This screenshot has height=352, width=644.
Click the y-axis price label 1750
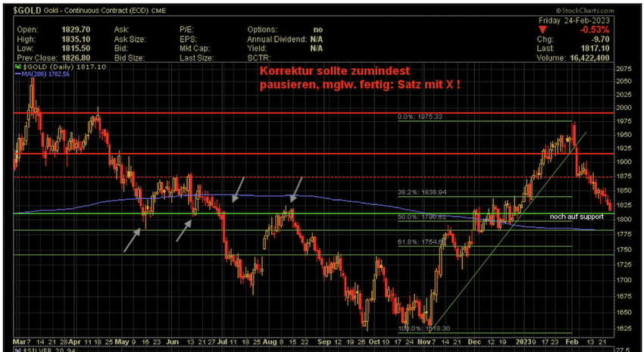[624, 250]
